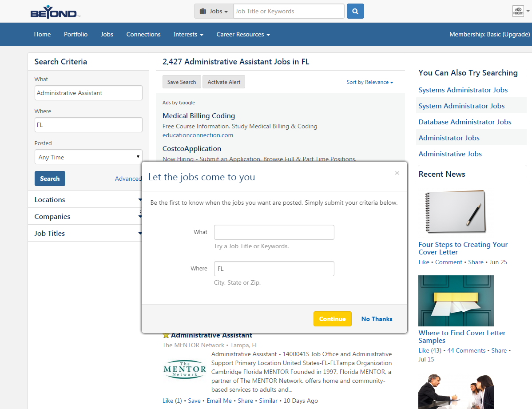Click the Save Search button

pos(182,82)
